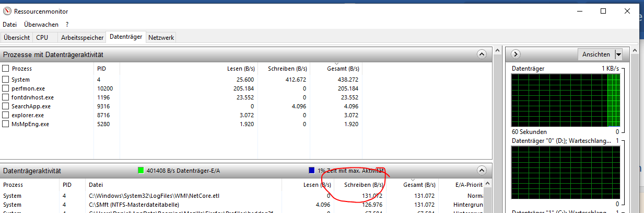The height and width of the screenshot is (213, 644).
Task: Check the fontdrvhost.exe checkbox
Action: [6, 97]
